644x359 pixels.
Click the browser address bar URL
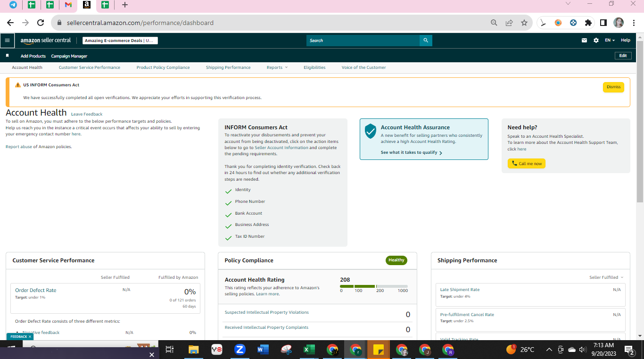pyautogui.click(x=140, y=23)
